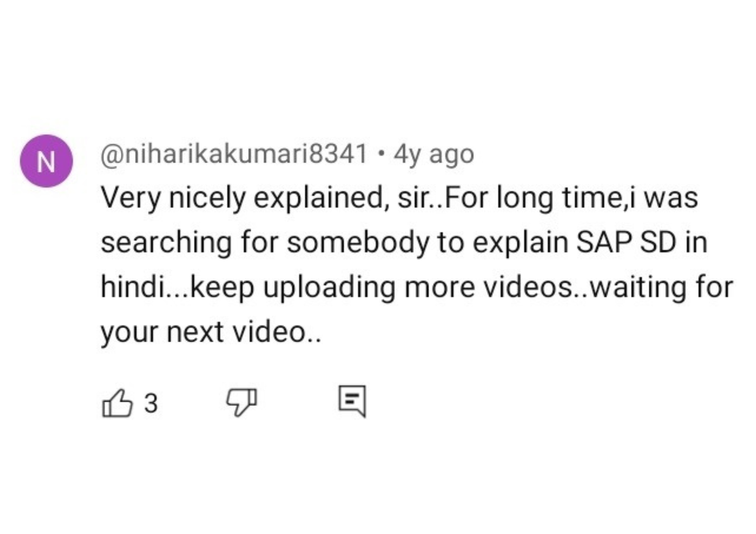Click the "your next video.." text line
756x534 pixels.
pyautogui.click(x=211, y=332)
